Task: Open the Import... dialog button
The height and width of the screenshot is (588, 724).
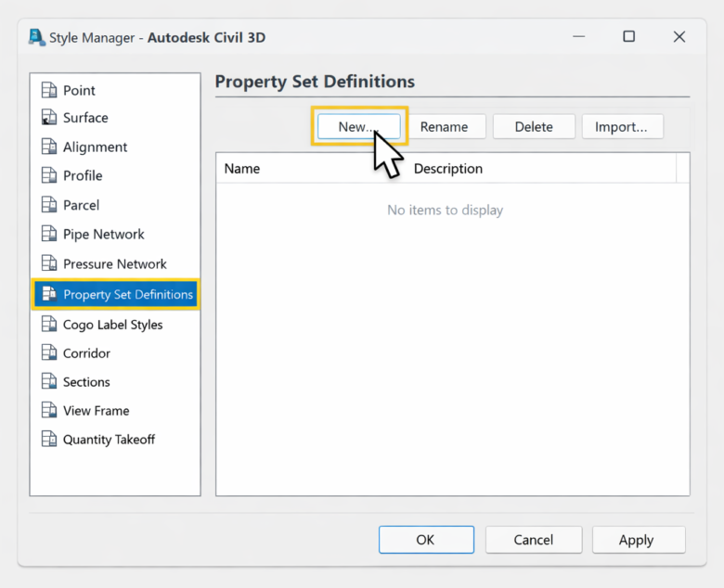Action: pos(622,126)
